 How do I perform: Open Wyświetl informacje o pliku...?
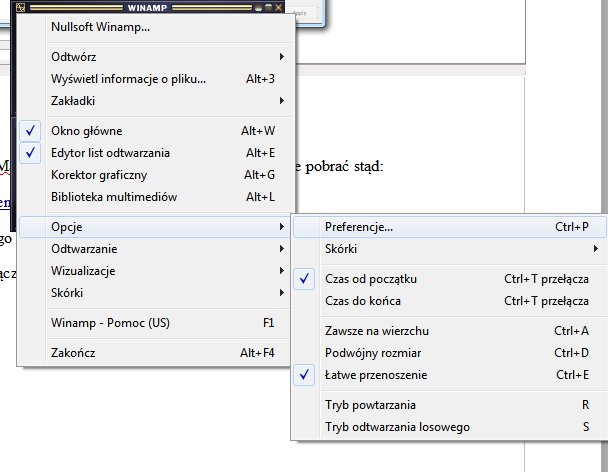pos(155,79)
